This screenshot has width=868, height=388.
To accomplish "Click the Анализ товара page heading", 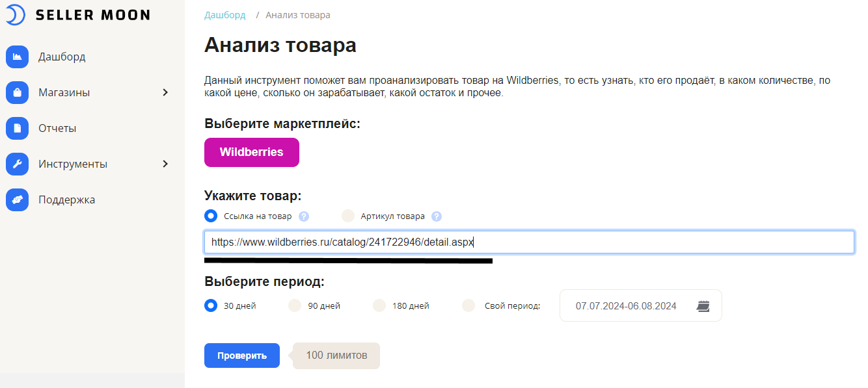I will coord(280,45).
